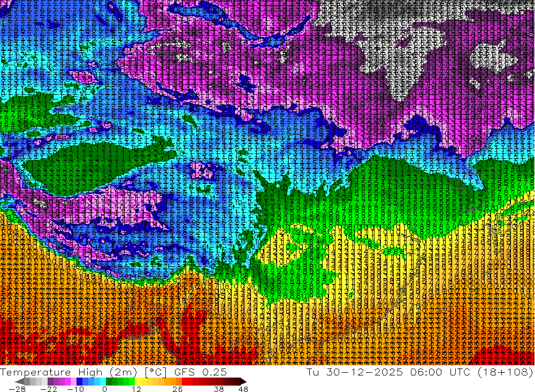The height and width of the screenshot is (392, 535).
Task: Click the '-10' legend value
Action: pyautogui.click(x=75, y=389)
